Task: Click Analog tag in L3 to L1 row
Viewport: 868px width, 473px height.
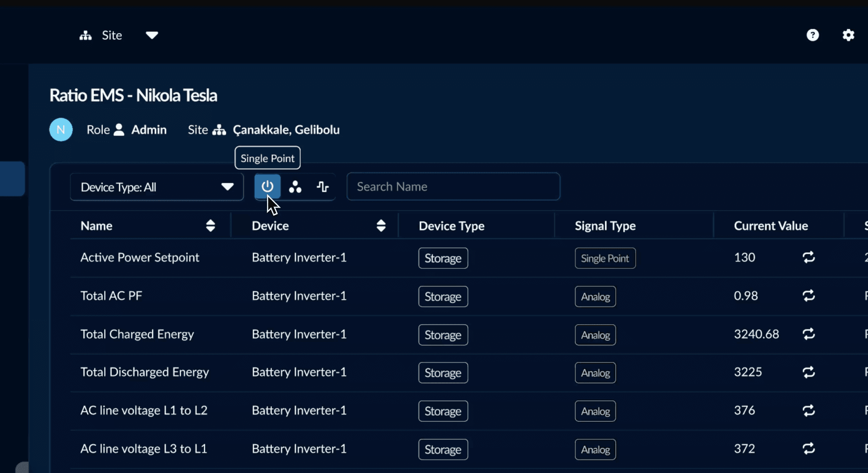Action: click(x=595, y=449)
